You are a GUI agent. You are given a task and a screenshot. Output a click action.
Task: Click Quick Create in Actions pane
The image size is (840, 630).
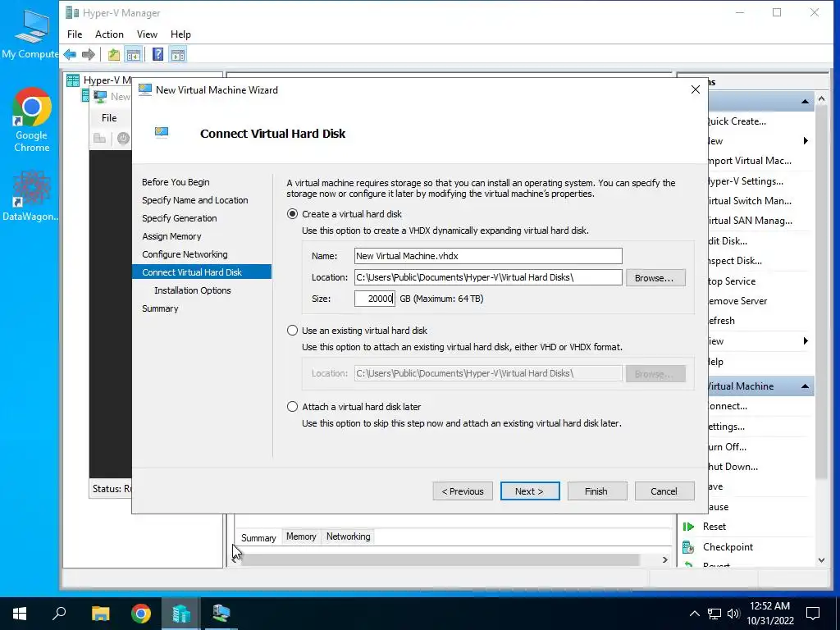point(737,121)
